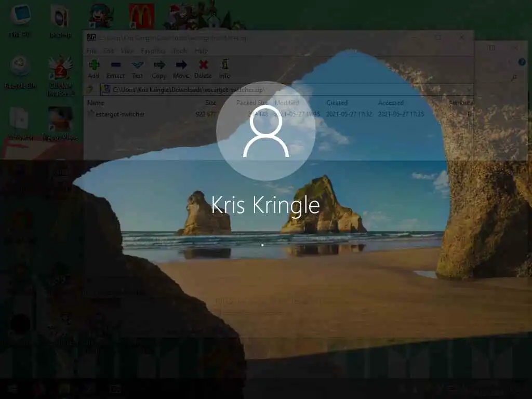This screenshot has width=532, height=399.
Task: Open the Tools menu
Action: coord(180,51)
